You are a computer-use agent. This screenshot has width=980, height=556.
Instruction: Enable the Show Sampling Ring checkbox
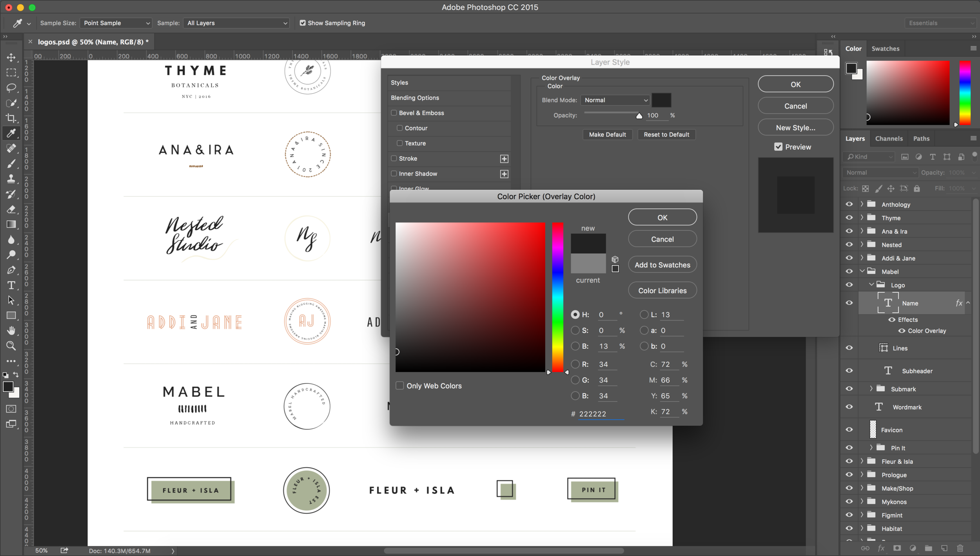(x=303, y=23)
